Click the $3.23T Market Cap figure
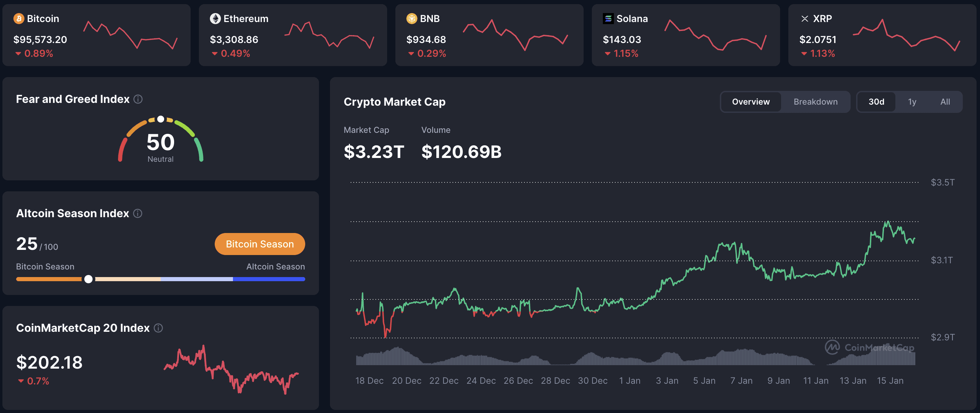Viewport: 980px width, 413px height. (x=374, y=151)
